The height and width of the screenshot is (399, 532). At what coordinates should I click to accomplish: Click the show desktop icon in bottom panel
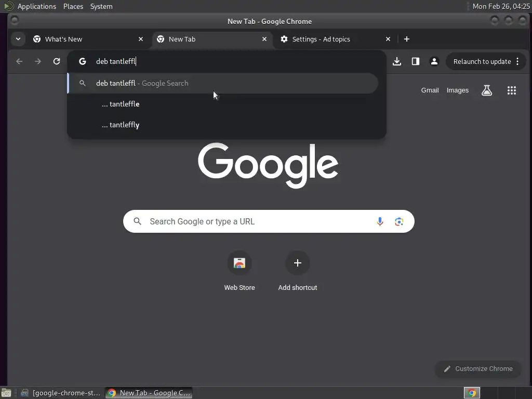pos(6,393)
